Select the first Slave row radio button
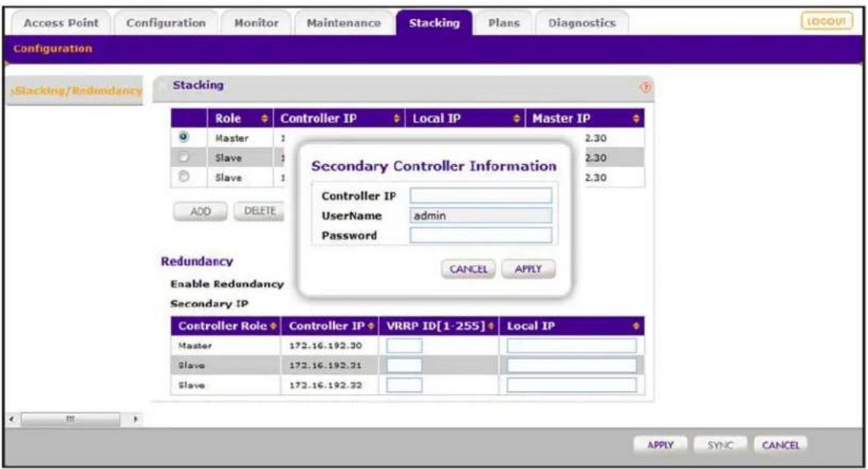868x469 pixels. pyautogui.click(x=184, y=157)
